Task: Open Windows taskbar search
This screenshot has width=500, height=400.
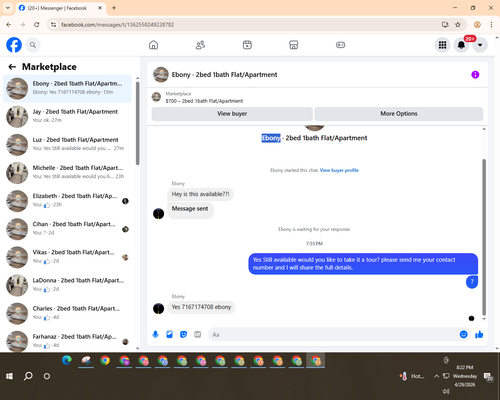Action: pos(28,376)
